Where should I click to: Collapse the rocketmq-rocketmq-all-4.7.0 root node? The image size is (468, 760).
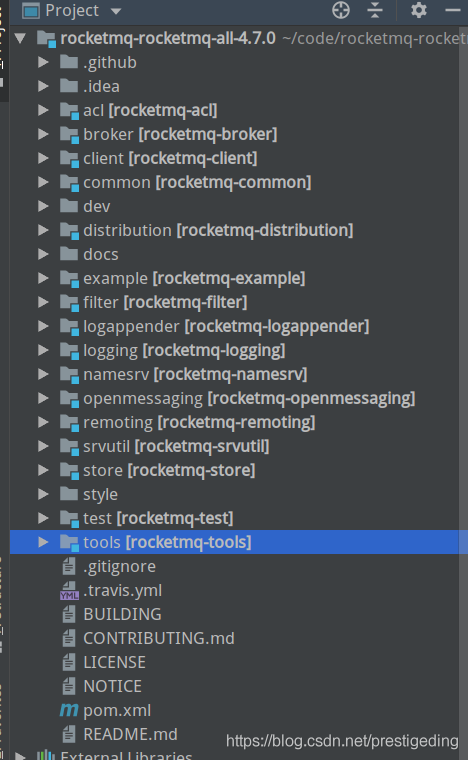[x=20, y=38]
